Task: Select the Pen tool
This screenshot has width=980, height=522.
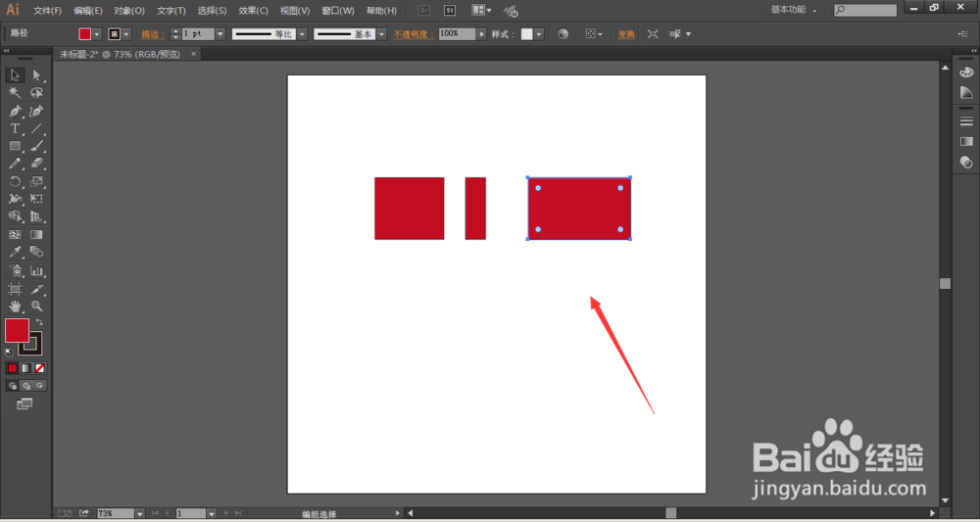Action: click(15, 111)
